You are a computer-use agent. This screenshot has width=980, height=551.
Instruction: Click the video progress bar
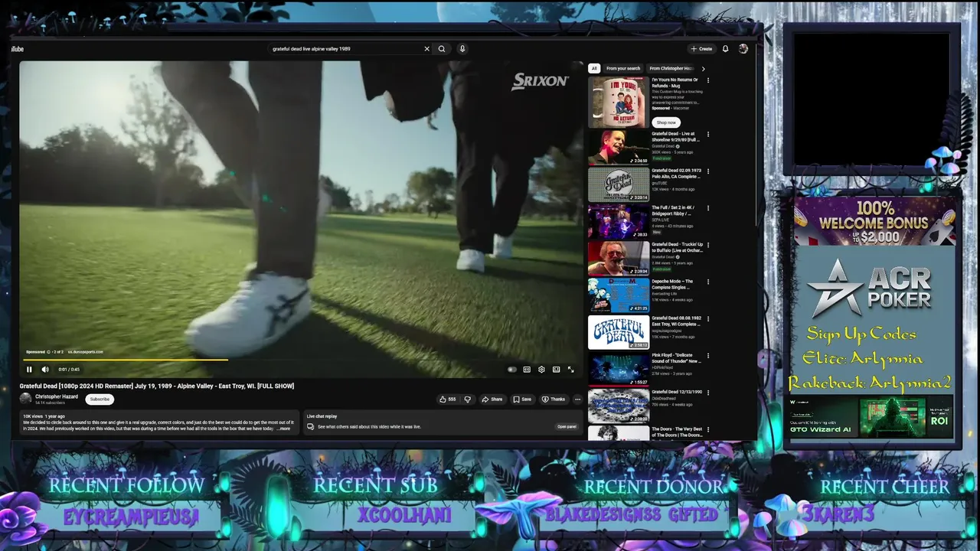[x=301, y=360]
